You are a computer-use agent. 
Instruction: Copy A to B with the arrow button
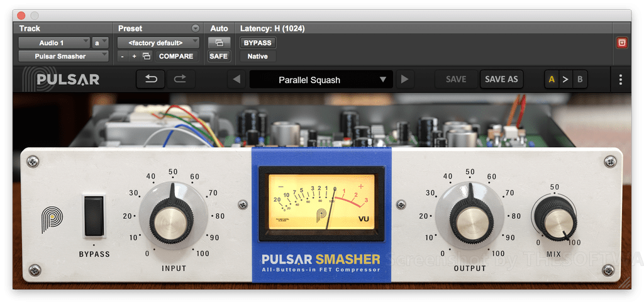pos(565,80)
